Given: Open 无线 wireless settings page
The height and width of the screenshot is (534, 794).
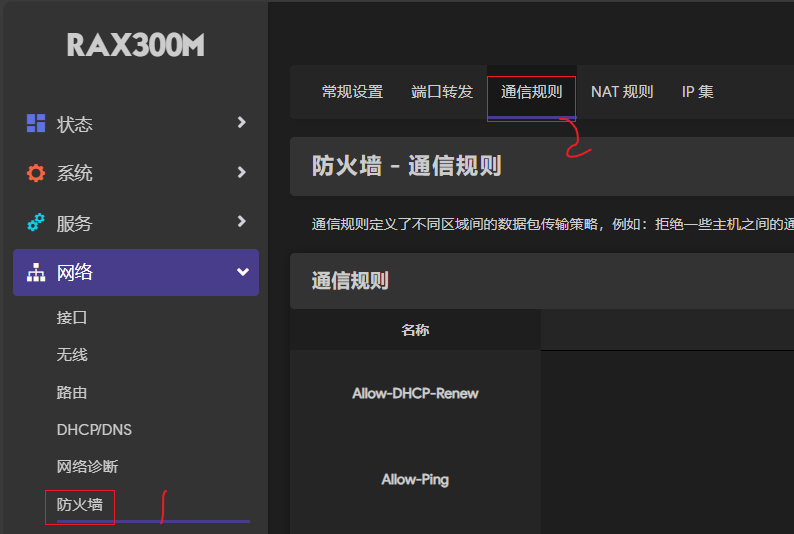Looking at the screenshot, I should tap(72, 355).
